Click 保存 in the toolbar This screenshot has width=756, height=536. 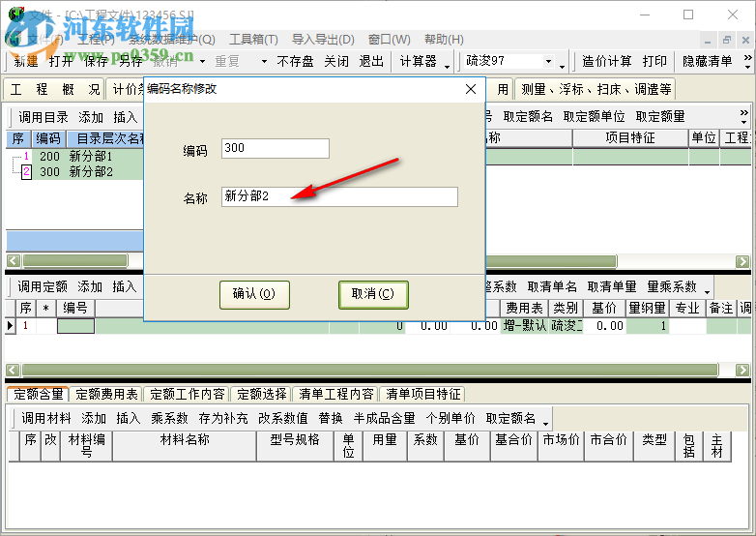(96, 61)
